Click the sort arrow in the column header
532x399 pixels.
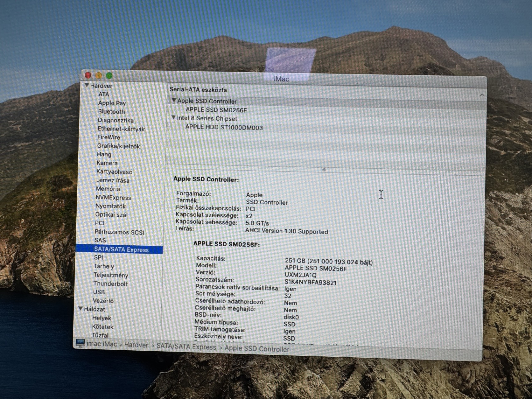(482, 95)
